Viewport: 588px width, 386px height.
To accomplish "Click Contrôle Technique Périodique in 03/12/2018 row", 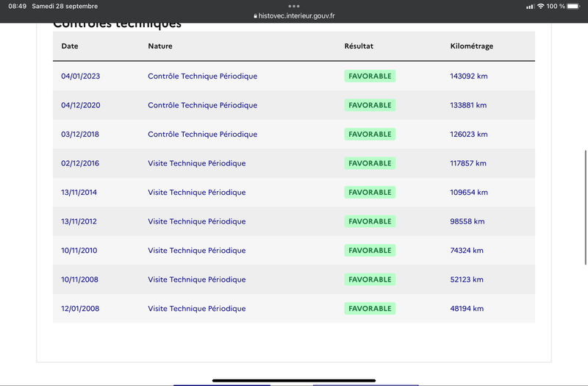I will [203, 135].
